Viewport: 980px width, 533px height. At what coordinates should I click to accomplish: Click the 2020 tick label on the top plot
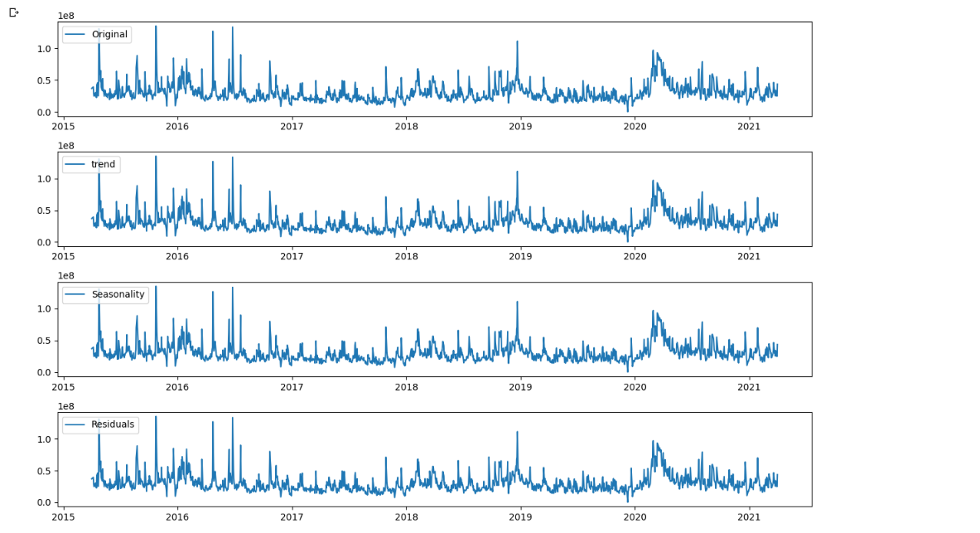[635, 126]
